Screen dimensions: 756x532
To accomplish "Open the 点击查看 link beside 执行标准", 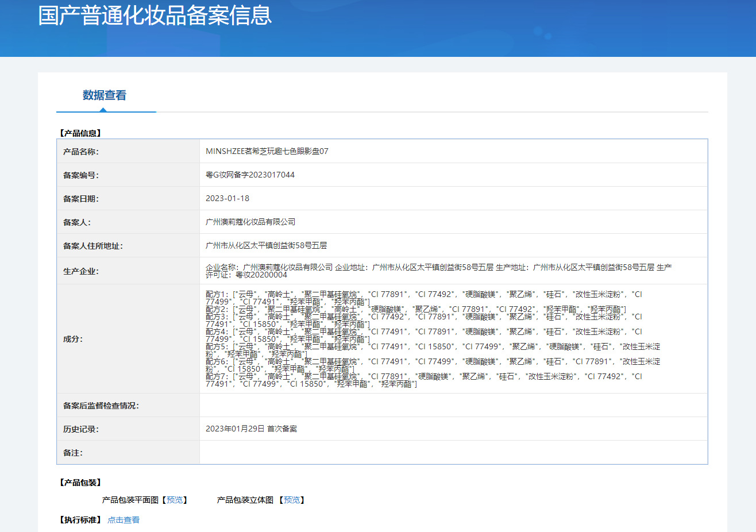I will [x=124, y=520].
